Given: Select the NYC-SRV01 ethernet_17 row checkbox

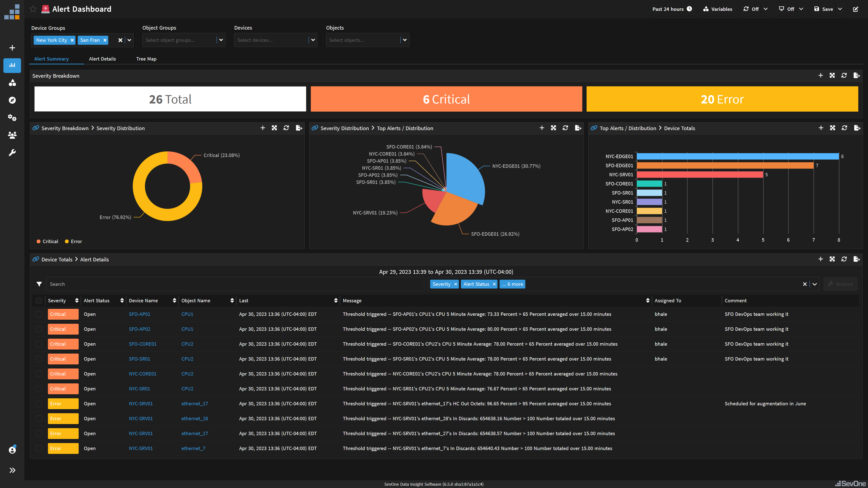Looking at the screenshot, I should [39, 404].
